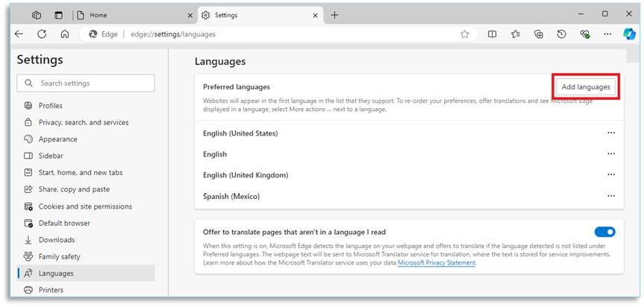Open the Favorites list icon
Image resolution: width=644 pixels, height=307 pixels.
(x=516, y=34)
